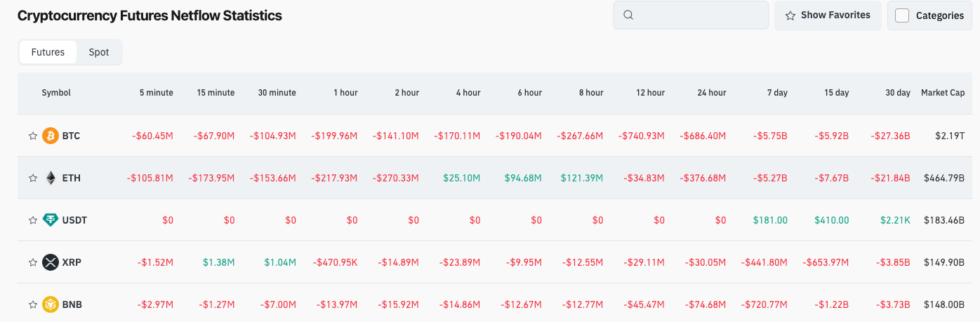Screen dimensions: 980x322
Task: Sort by the 24 hour column header
Action: tap(711, 93)
